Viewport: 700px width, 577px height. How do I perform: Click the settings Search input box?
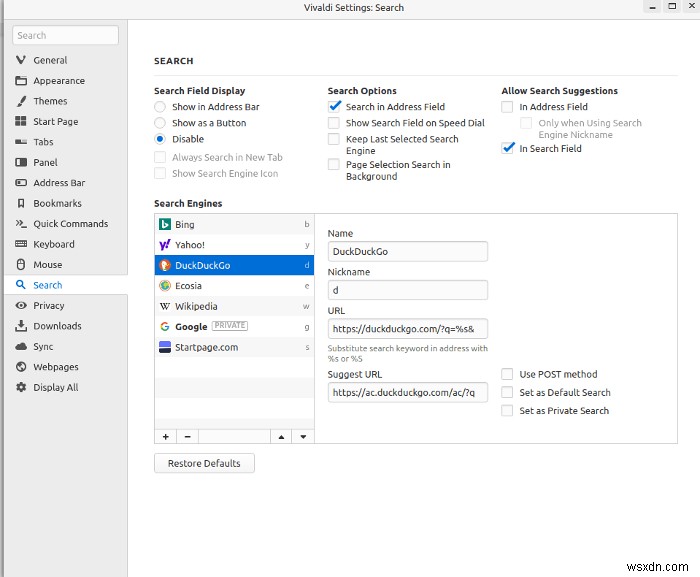tap(66, 35)
